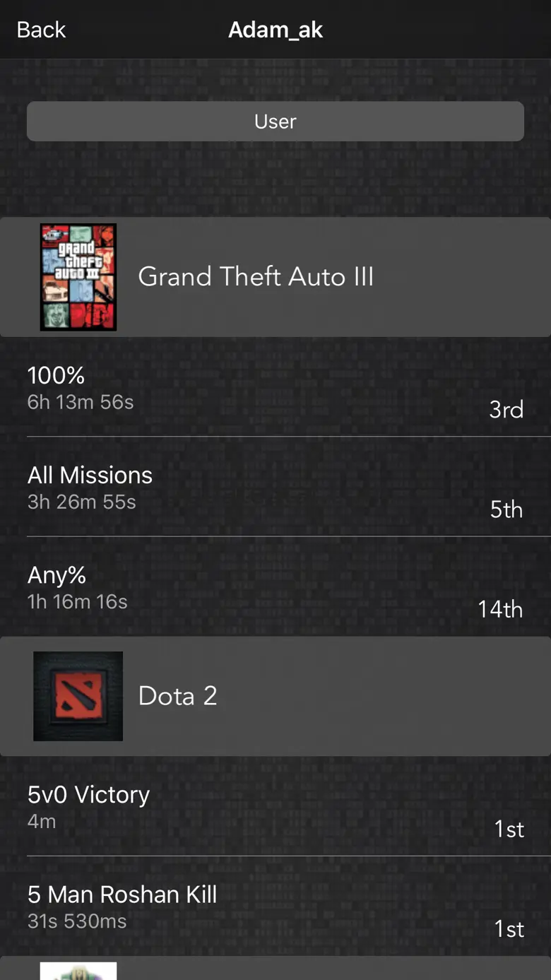Open the Grand Theft Auto III game title

[x=256, y=276]
